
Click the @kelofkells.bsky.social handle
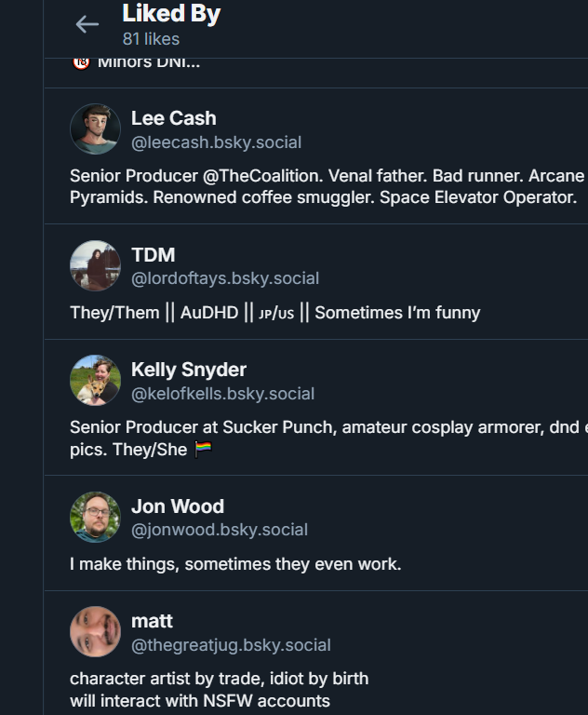222,394
